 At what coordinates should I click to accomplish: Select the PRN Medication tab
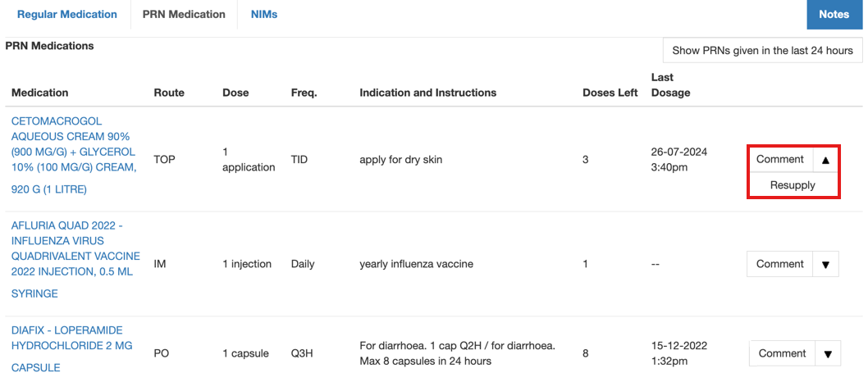click(184, 15)
